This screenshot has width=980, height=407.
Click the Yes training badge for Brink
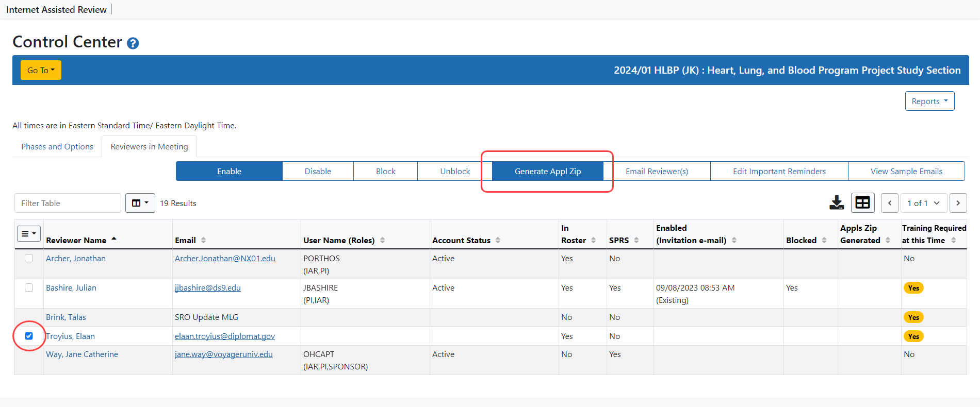[913, 317]
